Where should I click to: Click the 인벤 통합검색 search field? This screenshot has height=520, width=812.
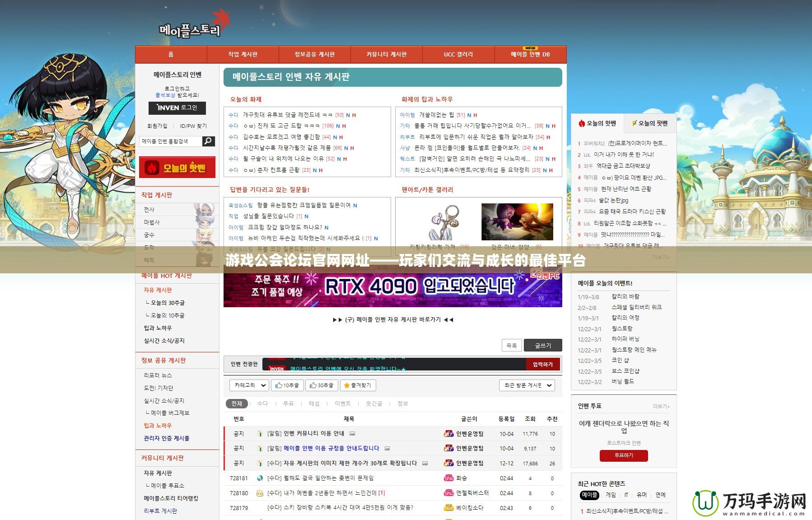coord(171,141)
